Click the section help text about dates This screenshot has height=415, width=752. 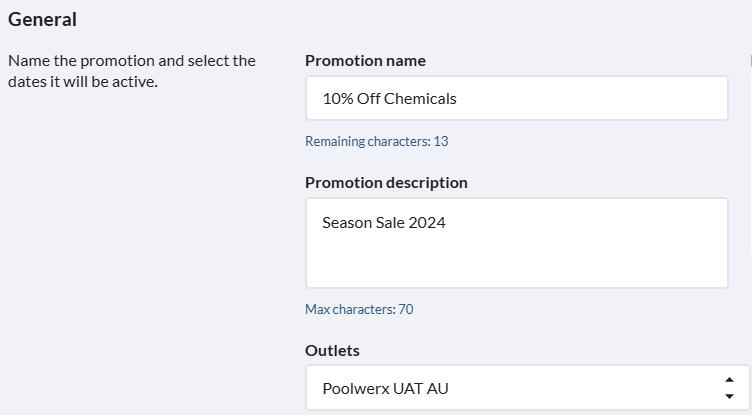click(x=132, y=71)
